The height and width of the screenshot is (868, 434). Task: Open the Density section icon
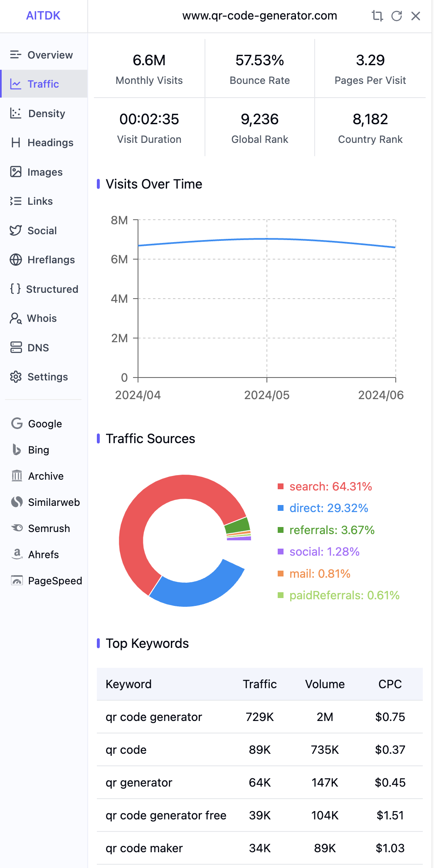pyautogui.click(x=16, y=113)
